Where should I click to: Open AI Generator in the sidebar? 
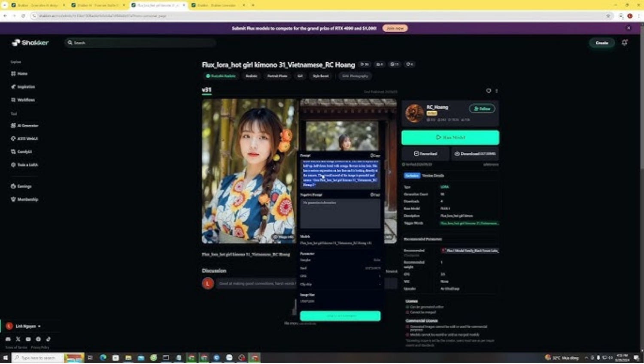pyautogui.click(x=24, y=125)
